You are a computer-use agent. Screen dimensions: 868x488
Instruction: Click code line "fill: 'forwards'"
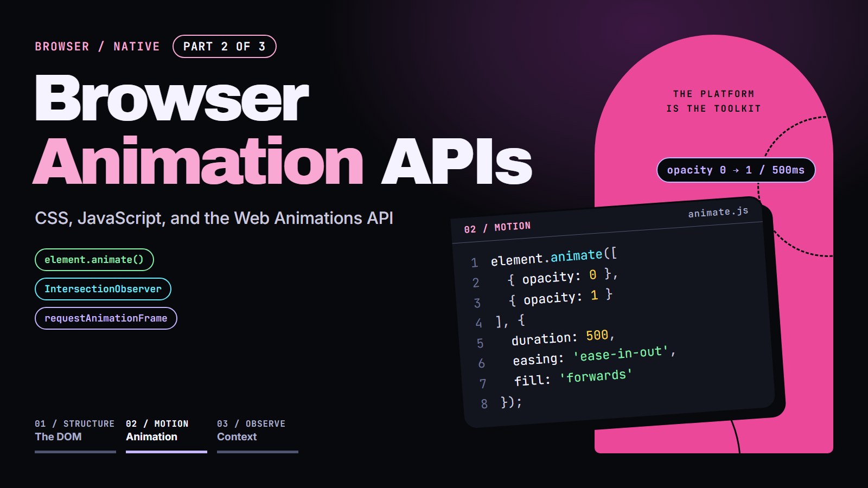[x=573, y=377]
